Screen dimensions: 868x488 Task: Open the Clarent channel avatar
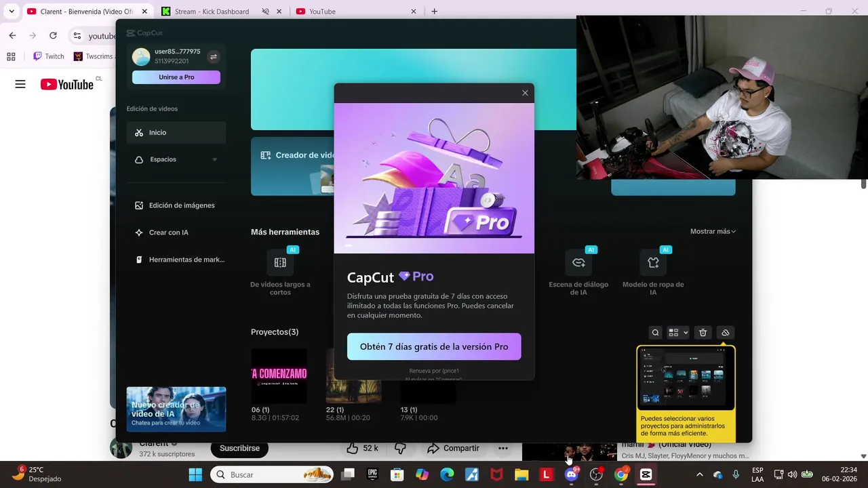pyautogui.click(x=121, y=449)
